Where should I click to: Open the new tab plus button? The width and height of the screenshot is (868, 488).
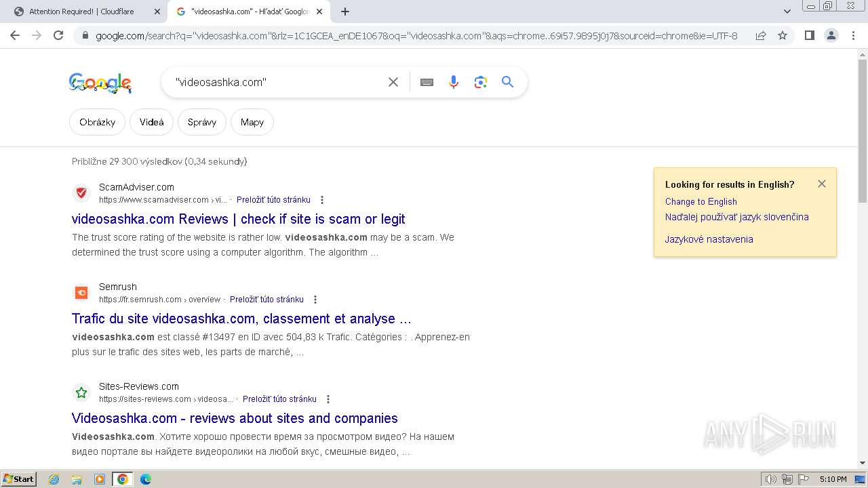click(345, 12)
